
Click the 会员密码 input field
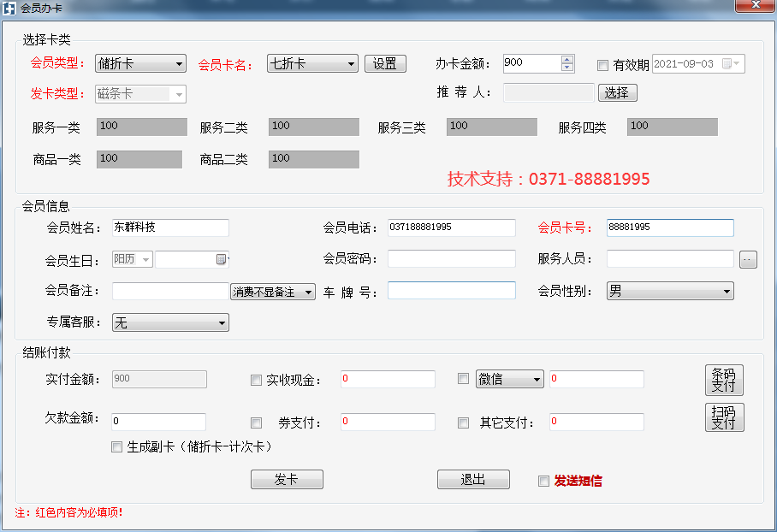[x=452, y=258]
